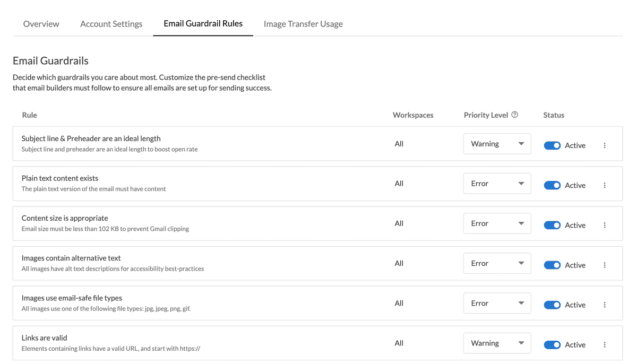Click the three-dot menu for Links are valid

tap(605, 344)
